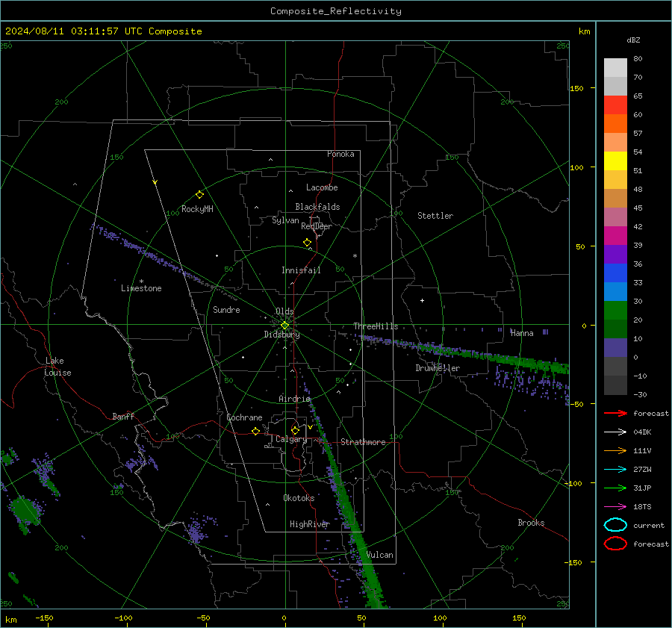Select the red forecast ellipse icon
This screenshot has width=672, height=628.
pyautogui.click(x=615, y=544)
